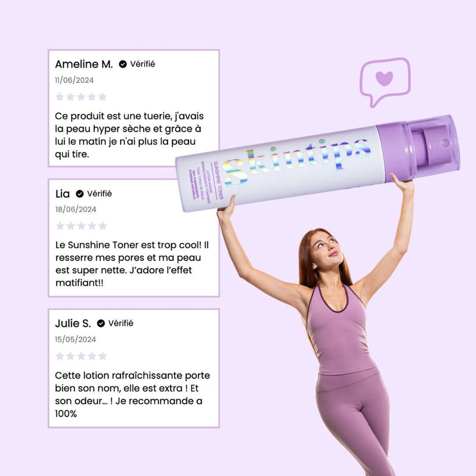Viewport: 476px width, 476px height.
Task: Click the purple spray cap of the bottle
Action: pyautogui.click(x=418, y=148)
